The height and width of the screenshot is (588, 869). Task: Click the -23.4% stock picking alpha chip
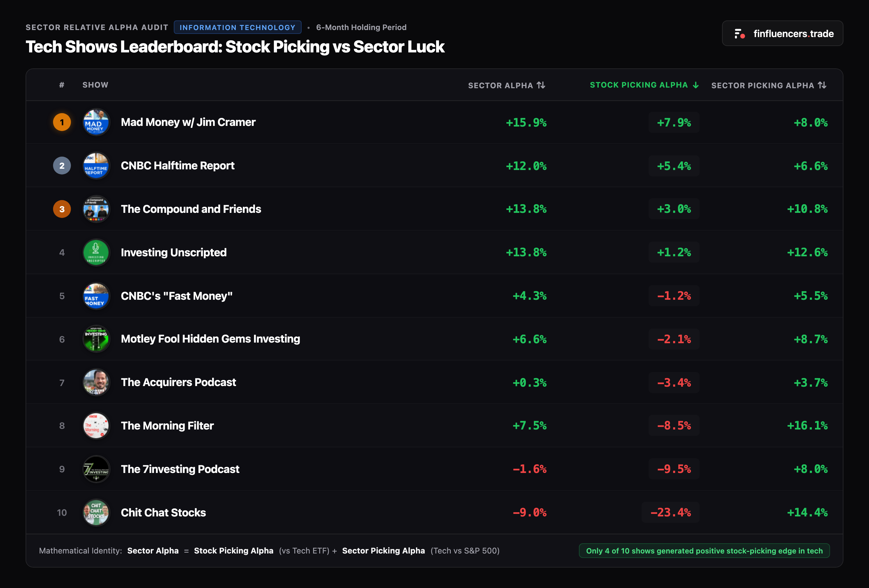click(671, 513)
